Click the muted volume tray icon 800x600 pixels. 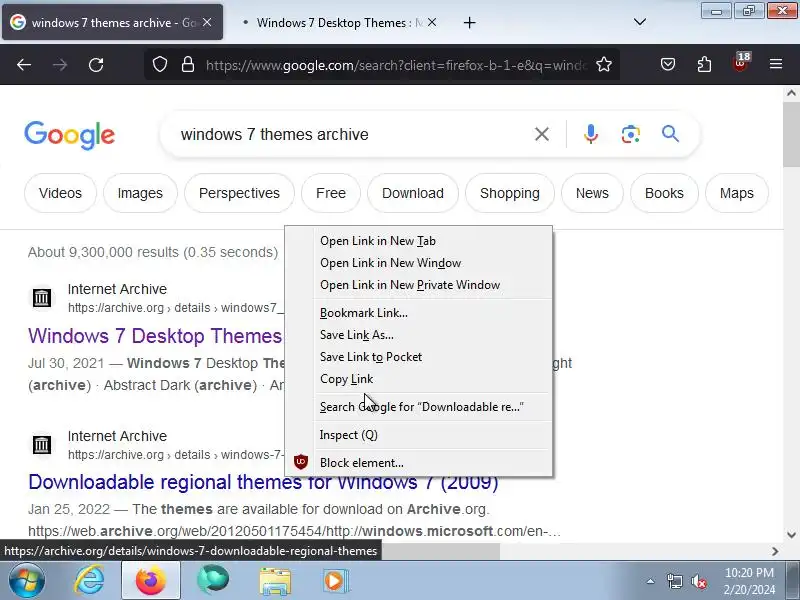click(x=698, y=581)
